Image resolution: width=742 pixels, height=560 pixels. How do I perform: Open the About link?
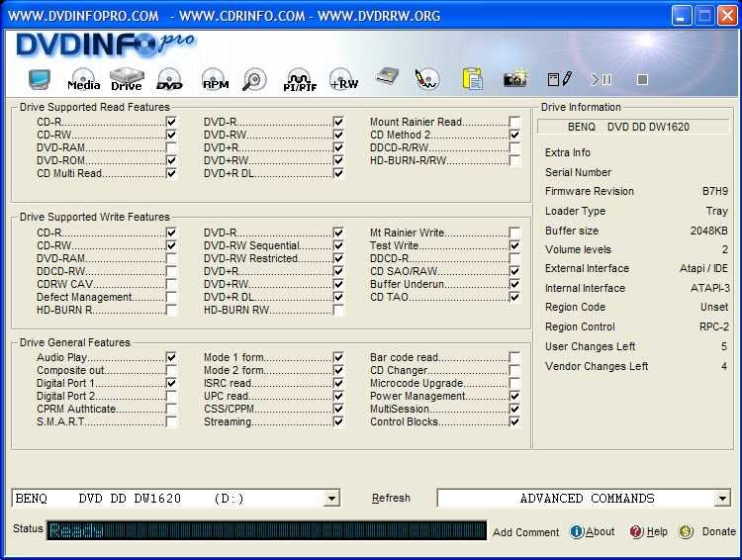[x=593, y=532]
